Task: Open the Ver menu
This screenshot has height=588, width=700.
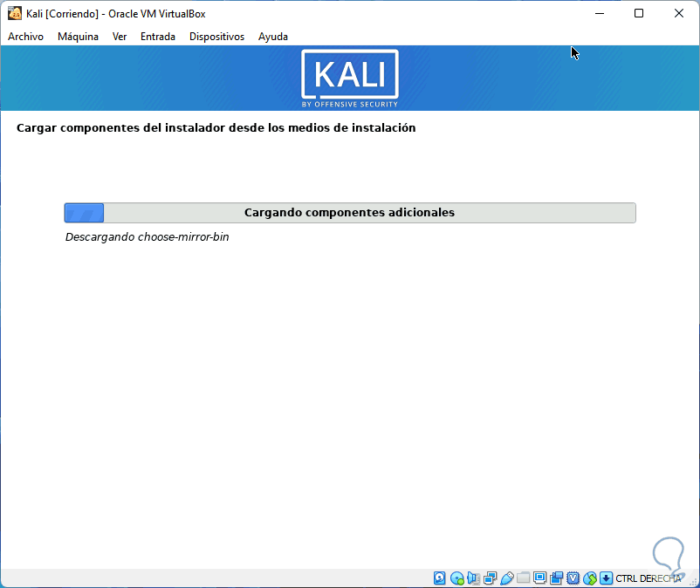Action: pyautogui.click(x=120, y=37)
